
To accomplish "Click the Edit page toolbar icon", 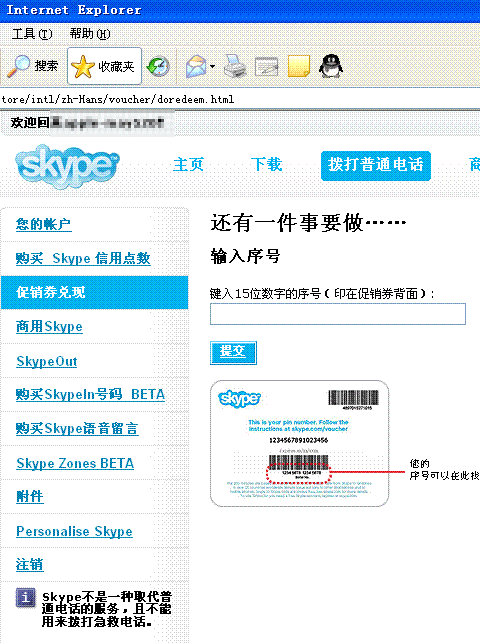I will point(266,67).
